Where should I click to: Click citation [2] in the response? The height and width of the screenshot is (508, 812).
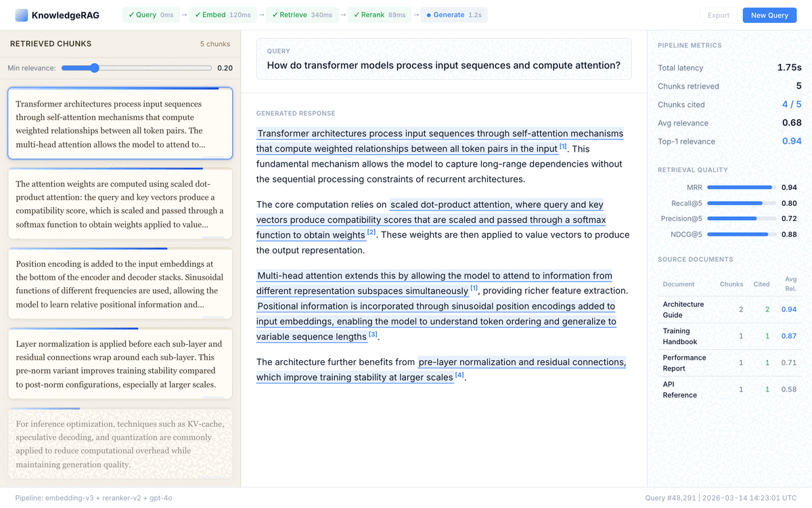point(371,232)
